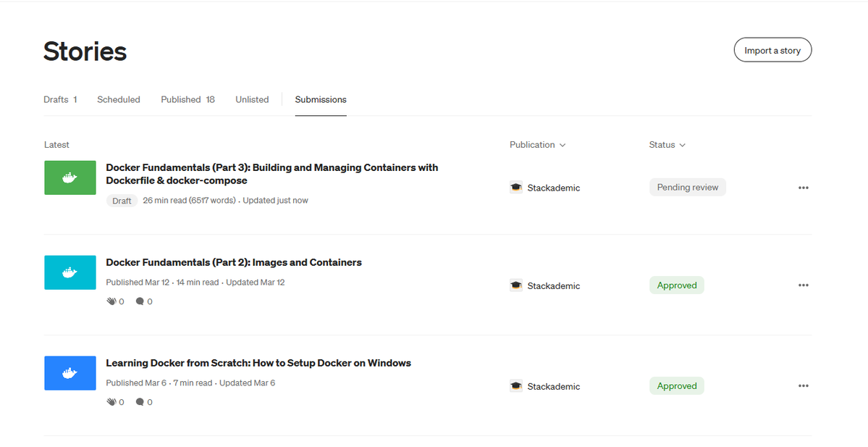Click Stackademic name in Part 3 row
Screen dimensions: 868x447
click(554, 188)
